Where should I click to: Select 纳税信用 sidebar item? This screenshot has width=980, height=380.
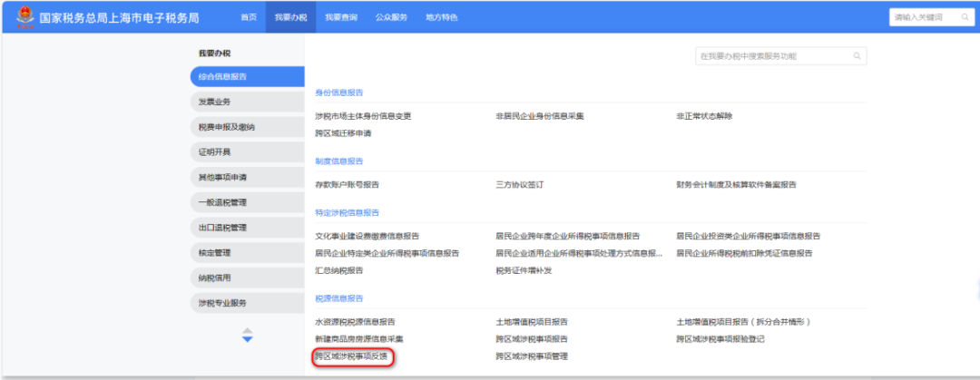point(215,278)
